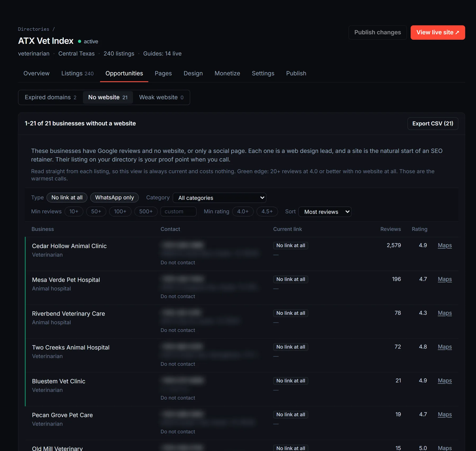
Task: Show the Expired domains segment
Action: [x=51, y=97]
